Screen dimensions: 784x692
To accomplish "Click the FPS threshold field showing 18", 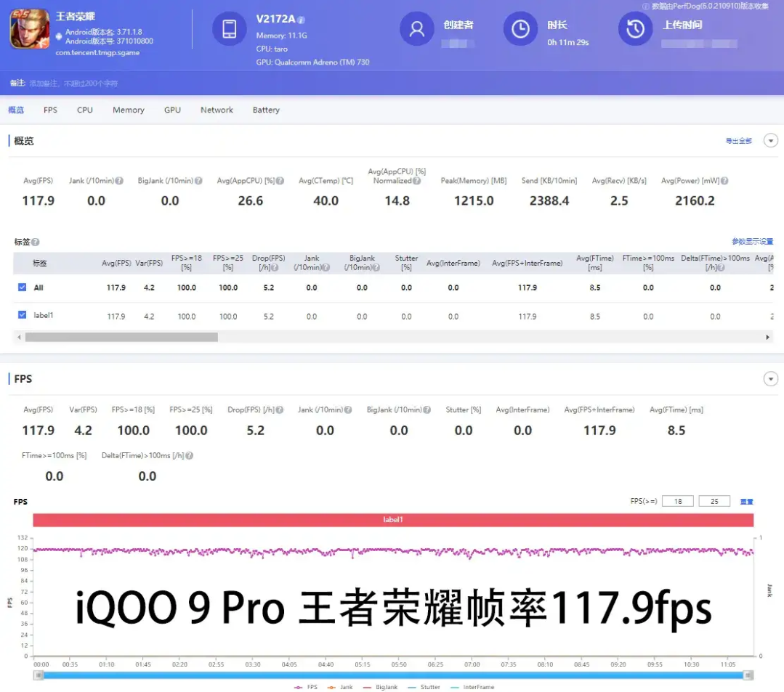I will (x=677, y=501).
